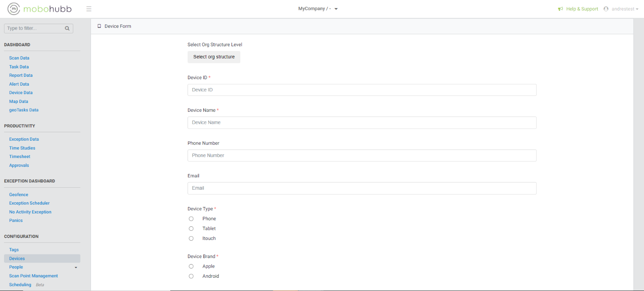Go to Devices in Configuration menu
This screenshot has height=291, width=644.
coord(17,258)
